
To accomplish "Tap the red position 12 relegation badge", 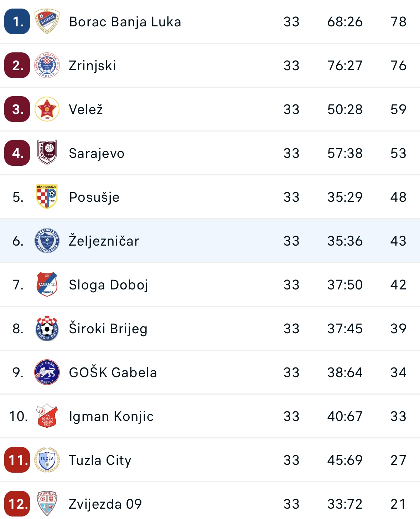I will (17, 504).
